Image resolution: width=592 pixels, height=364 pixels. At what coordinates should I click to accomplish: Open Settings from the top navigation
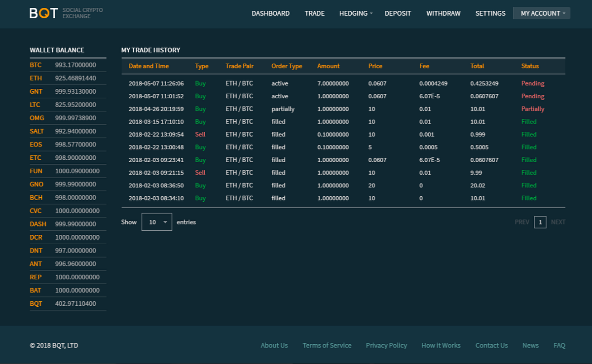coord(490,13)
